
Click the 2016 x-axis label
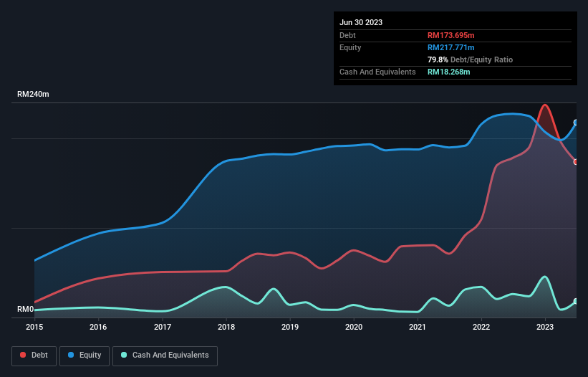click(98, 327)
